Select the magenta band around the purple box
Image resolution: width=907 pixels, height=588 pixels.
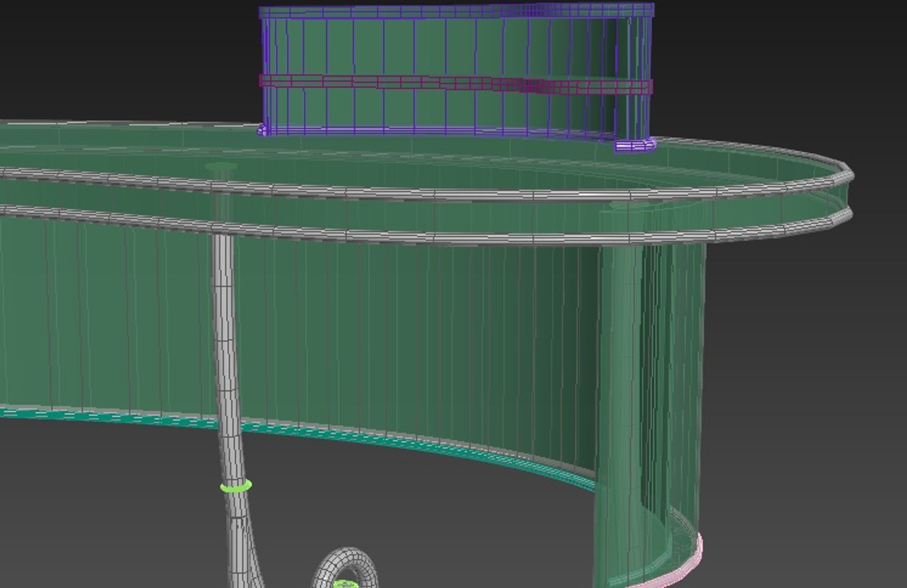pyautogui.click(x=456, y=84)
